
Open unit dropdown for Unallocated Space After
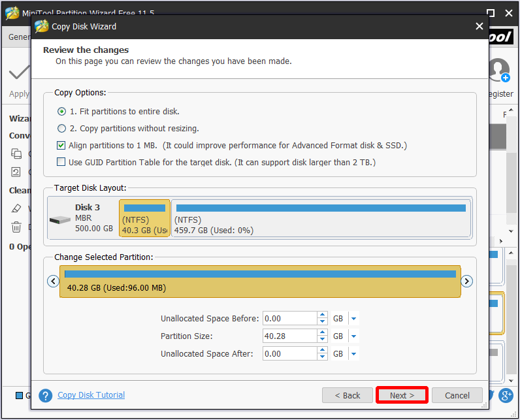coord(354,354)
